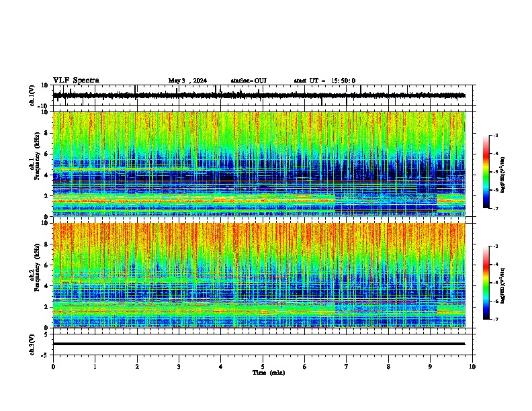Click the time axis tick label 1
The height and width of the screenshot is (411, 532).
(x=95, y=367)
